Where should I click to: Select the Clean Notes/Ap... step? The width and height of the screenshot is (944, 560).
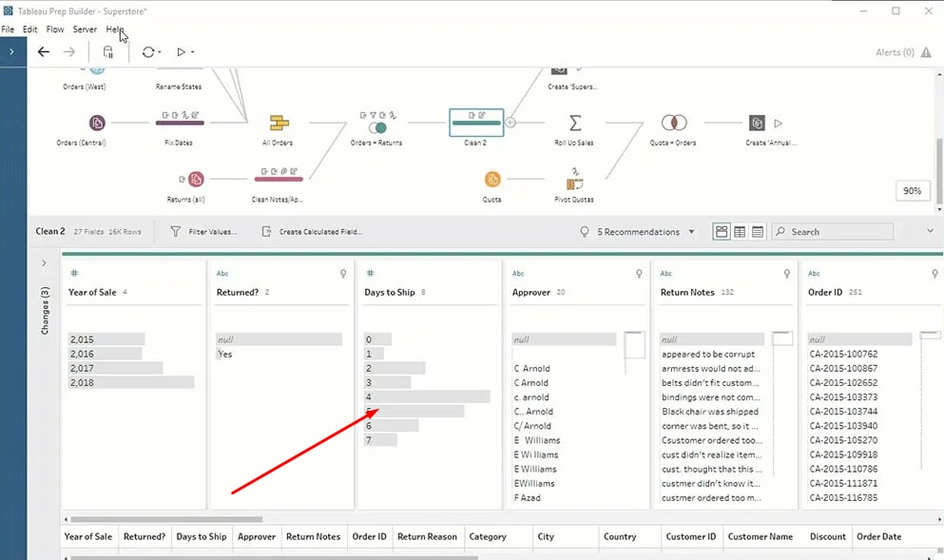(x=279, y=179)
